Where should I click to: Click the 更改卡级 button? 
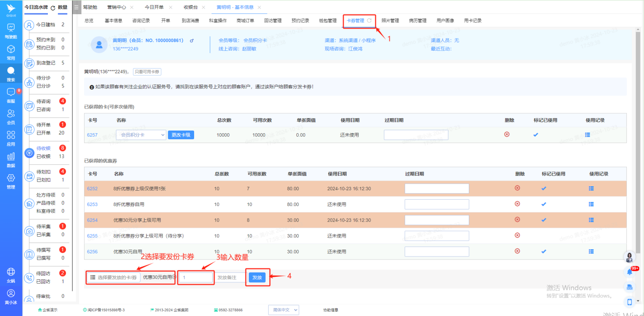point(181,135)
